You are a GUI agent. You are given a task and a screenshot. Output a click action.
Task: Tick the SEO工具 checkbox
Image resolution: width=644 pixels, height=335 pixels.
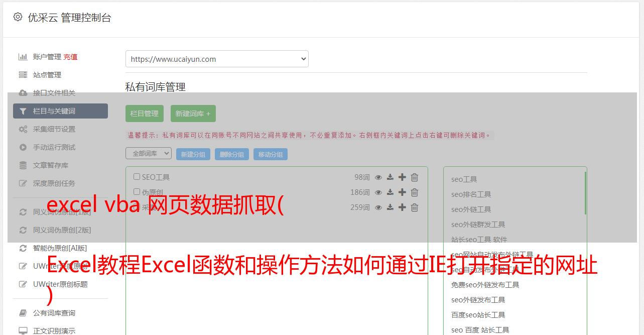[x=137, y=177]
